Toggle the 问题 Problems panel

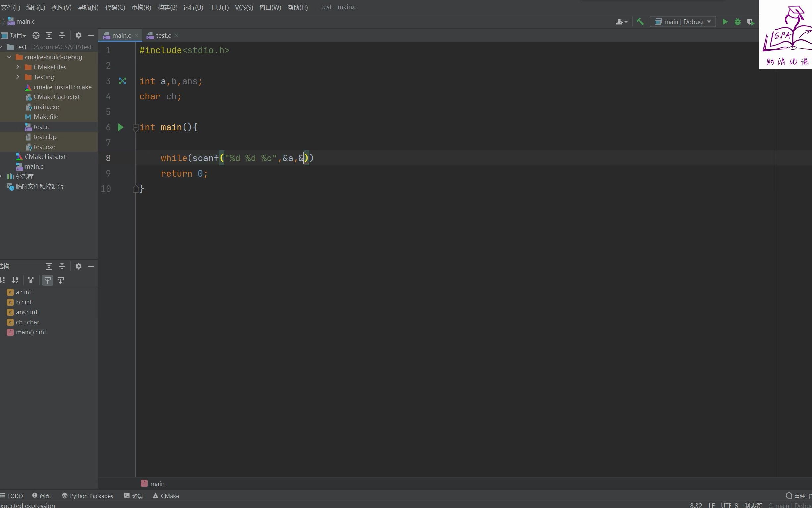45,496
